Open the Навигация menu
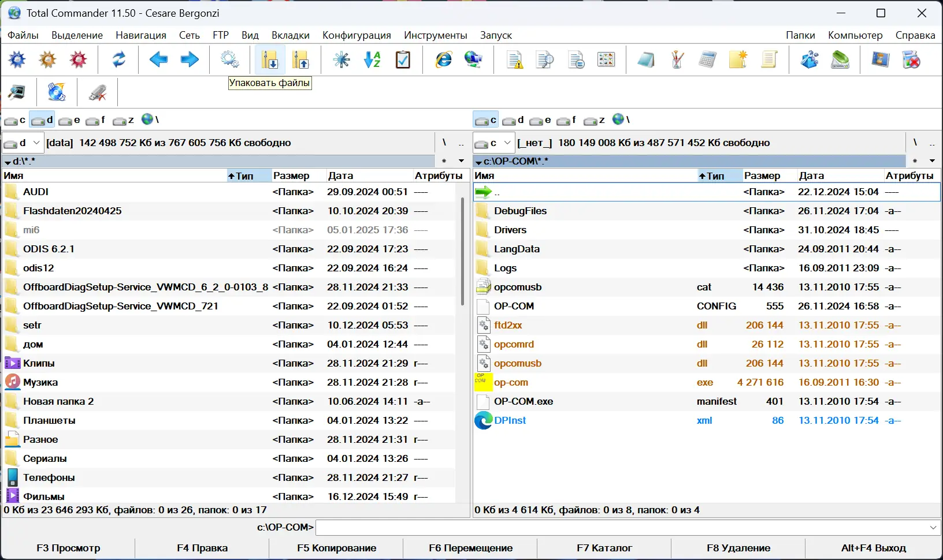Screen dimensions: 943x560 click(x=141, y=35)
